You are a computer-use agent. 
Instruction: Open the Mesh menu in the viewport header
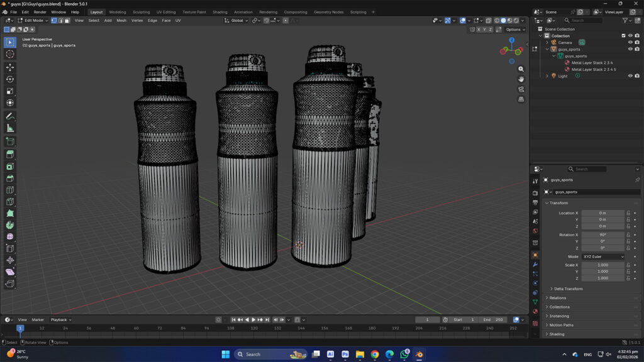[x=121, y=21]
